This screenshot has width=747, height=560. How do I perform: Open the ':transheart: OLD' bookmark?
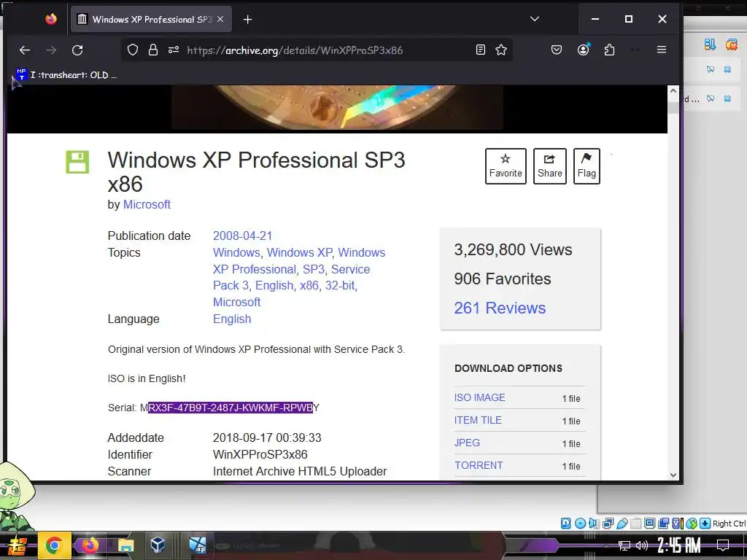coord(66,75)
